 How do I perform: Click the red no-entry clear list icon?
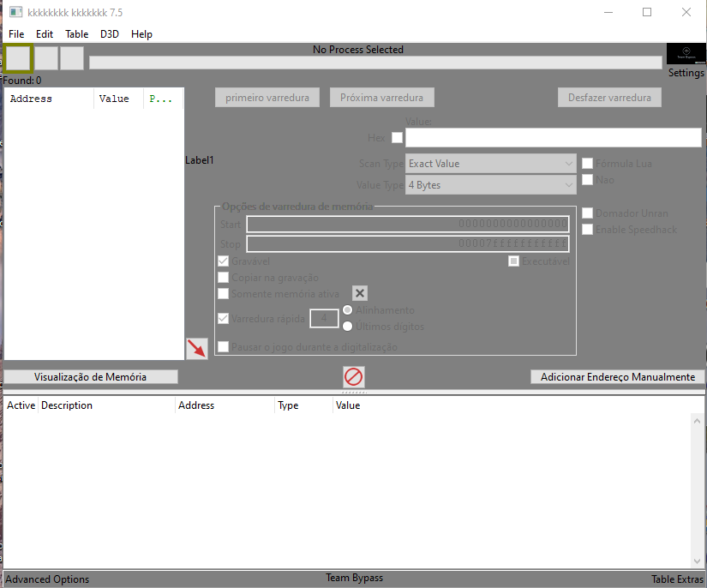353,376
